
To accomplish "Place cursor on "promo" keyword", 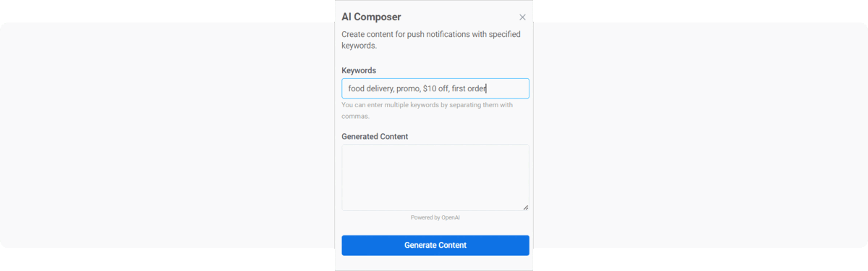I will point(408,88).
